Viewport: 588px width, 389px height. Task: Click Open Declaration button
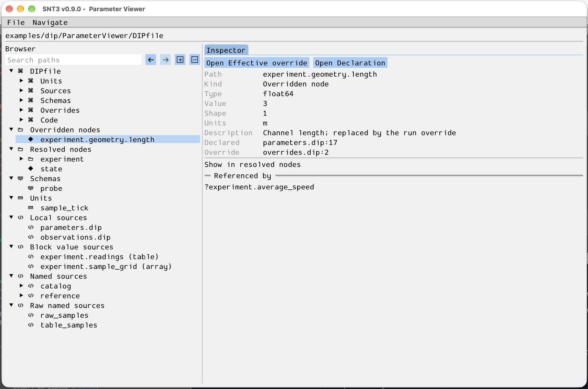(350, 63)
